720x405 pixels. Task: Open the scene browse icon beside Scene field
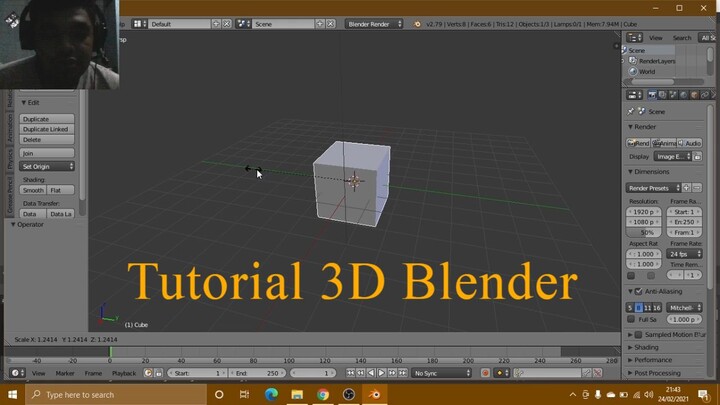(x=243, y=24)
